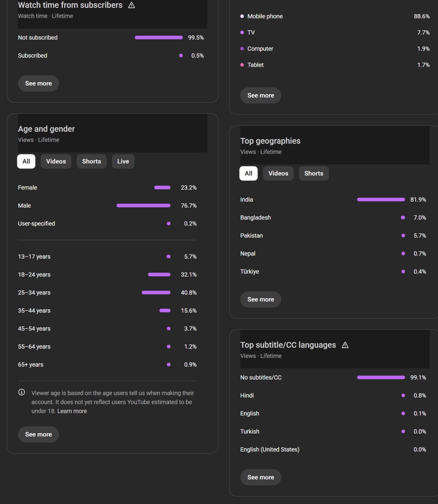438x504 pixels.
Task: Select Shorts tab in Age and gender
Action: coord(92,161)
